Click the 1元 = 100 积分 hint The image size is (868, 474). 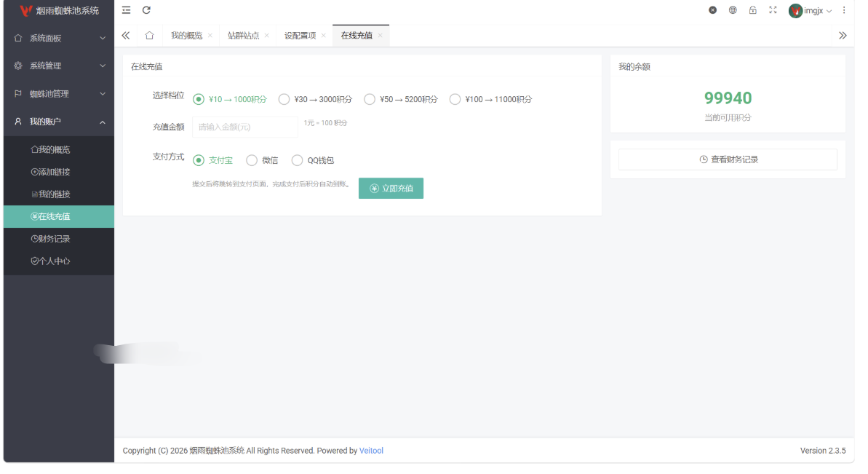coord(325,123)
